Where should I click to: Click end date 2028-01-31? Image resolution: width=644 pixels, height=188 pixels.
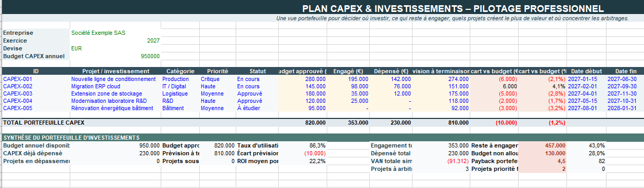(x=625, y=108)
